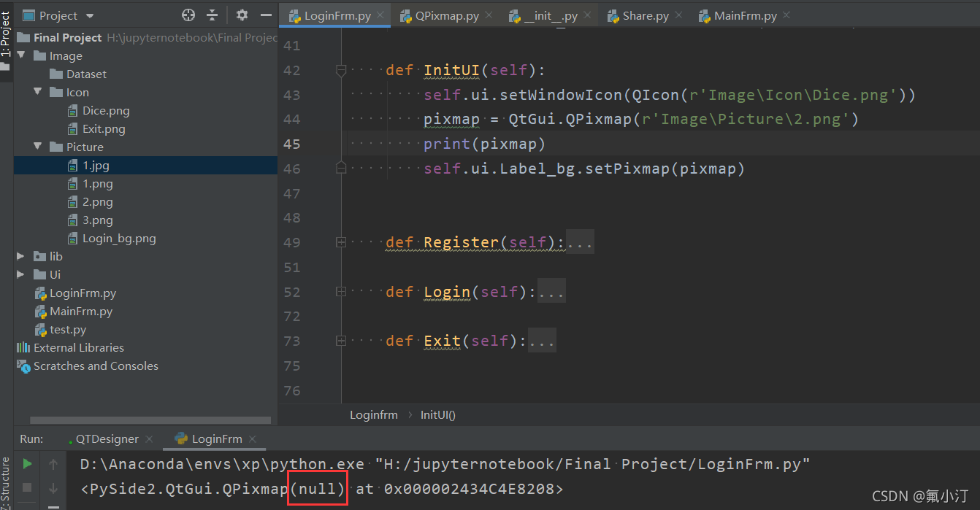The image size is (980, 510).
Task: Fold the InitUI method in gutter
Action: point(340,71)
